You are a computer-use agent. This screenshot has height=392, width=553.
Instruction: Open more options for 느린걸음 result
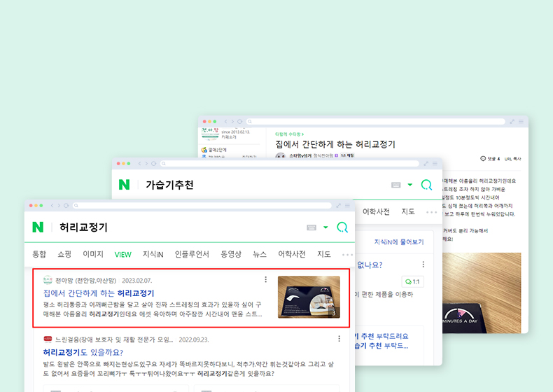pyautogui.click(x=339, y=339)
